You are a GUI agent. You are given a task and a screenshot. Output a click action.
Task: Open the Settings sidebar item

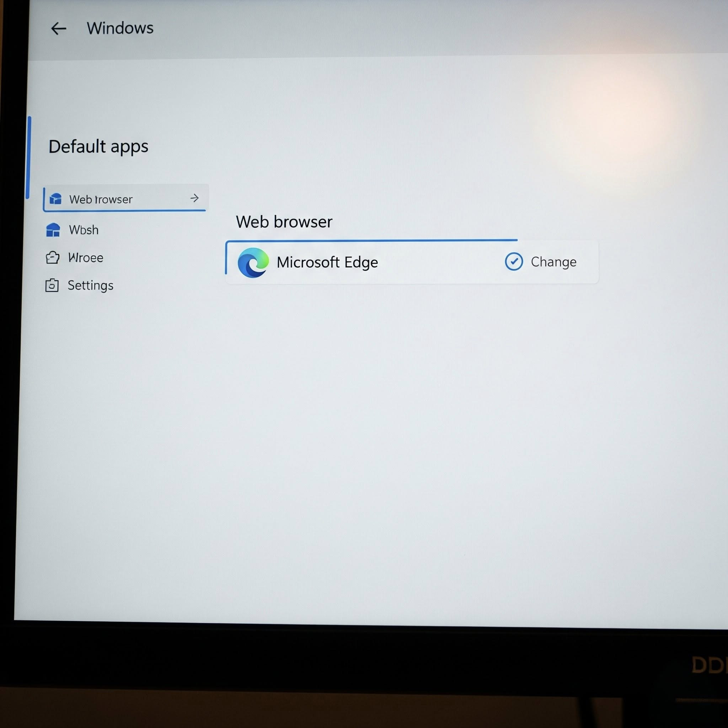tap(80, 286)
